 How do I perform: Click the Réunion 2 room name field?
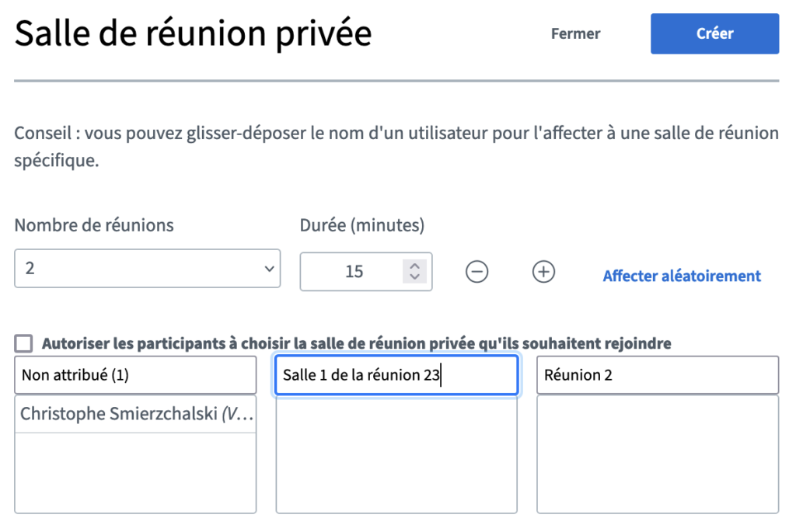point(658,375)
